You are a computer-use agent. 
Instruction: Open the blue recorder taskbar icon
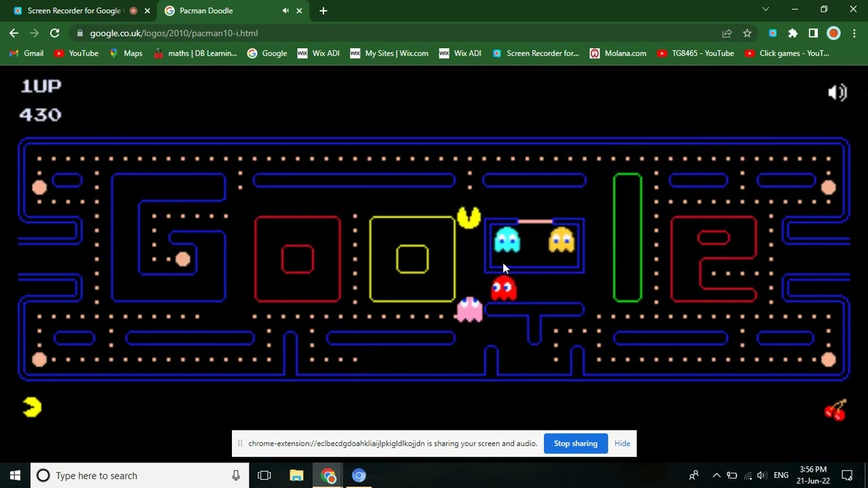click(x=359, y=476)
